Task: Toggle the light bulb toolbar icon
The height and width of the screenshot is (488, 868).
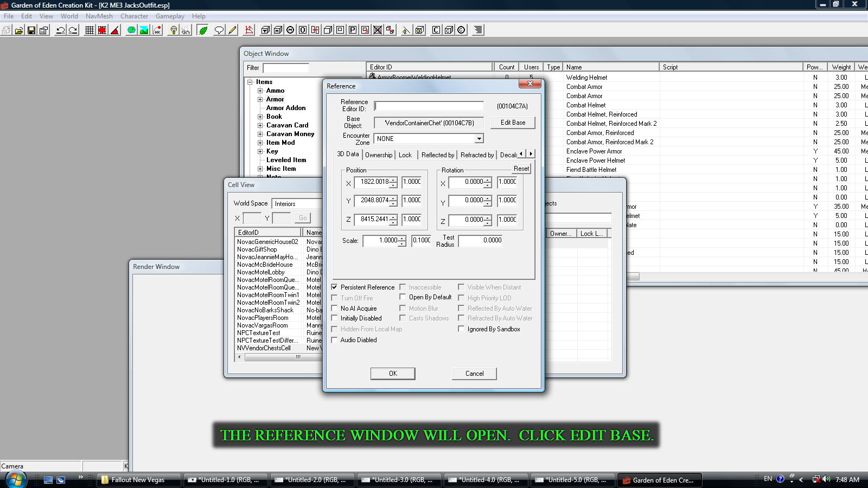Action: pos(173,30)
